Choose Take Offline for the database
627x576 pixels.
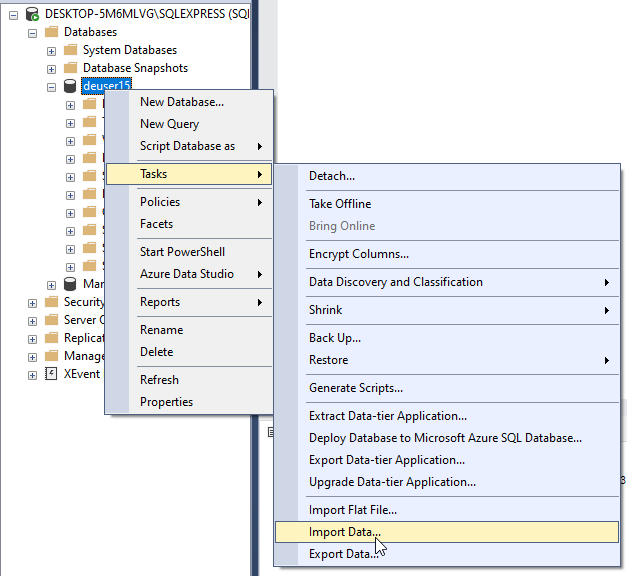click(x=339, y=204)
